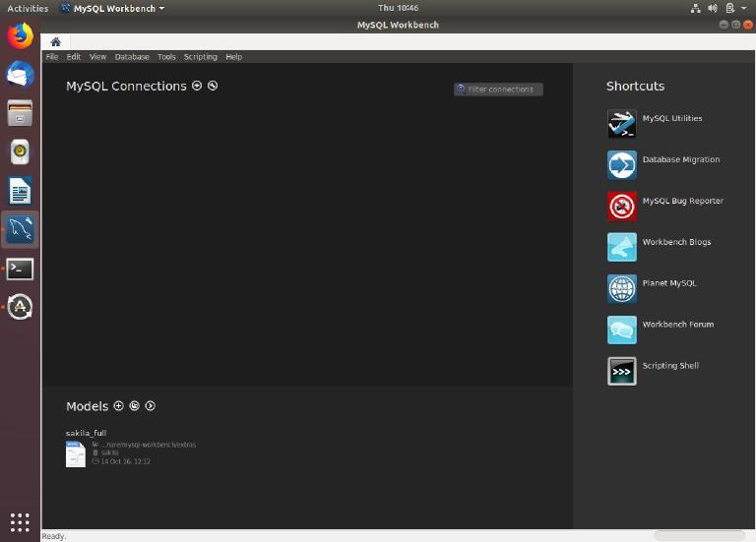756x542 pixels.
Task: Expand the Models arrow options menu
Action: [151, 405]
